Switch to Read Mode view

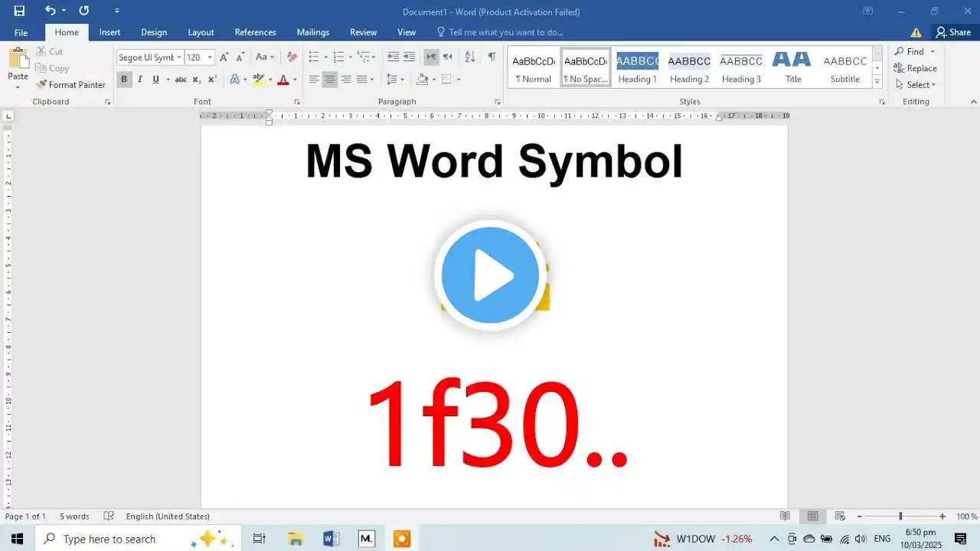785,517
